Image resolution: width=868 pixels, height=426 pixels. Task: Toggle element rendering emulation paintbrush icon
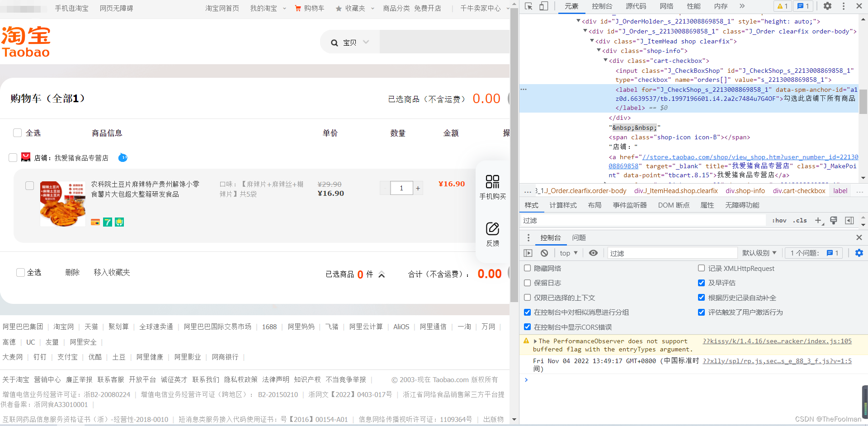834,221
